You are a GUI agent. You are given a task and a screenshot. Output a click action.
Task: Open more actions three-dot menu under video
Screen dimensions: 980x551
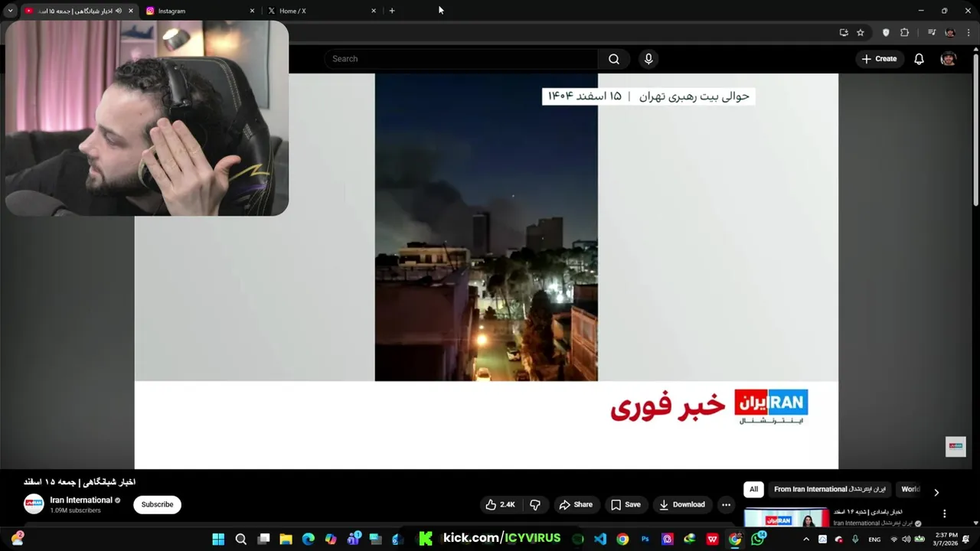coord(726,504)
